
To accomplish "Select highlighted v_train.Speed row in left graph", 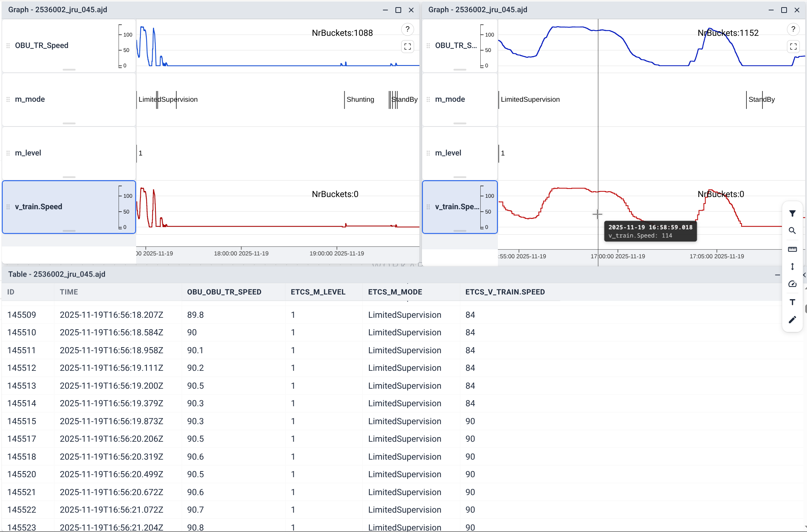I will 69,207.
